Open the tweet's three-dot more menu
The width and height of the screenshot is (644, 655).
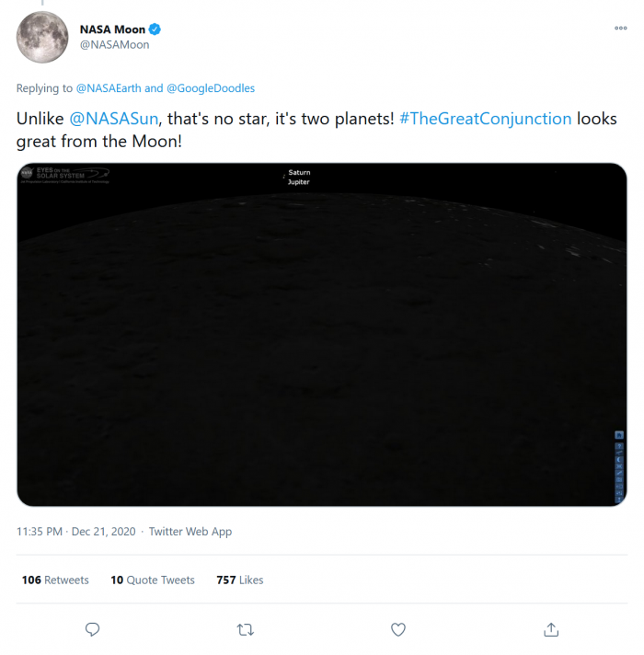[620, 29]
